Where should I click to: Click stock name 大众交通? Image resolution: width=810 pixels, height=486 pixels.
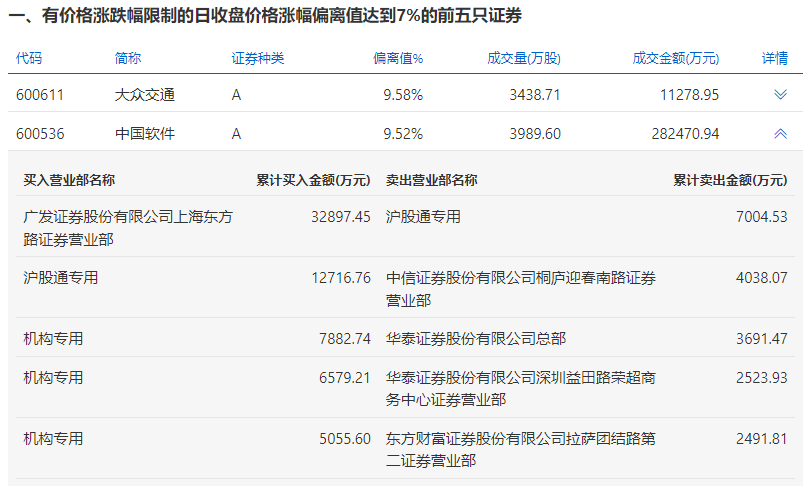145,95
